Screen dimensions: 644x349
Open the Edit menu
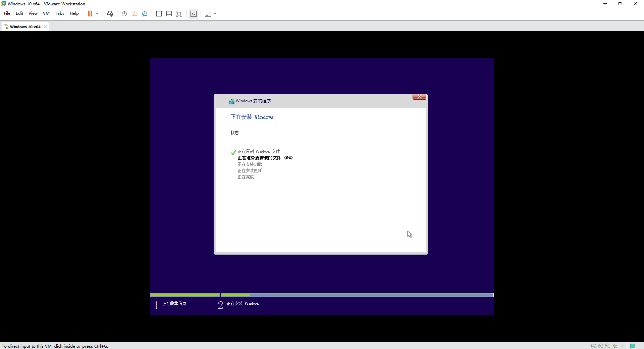click(19, 13)
